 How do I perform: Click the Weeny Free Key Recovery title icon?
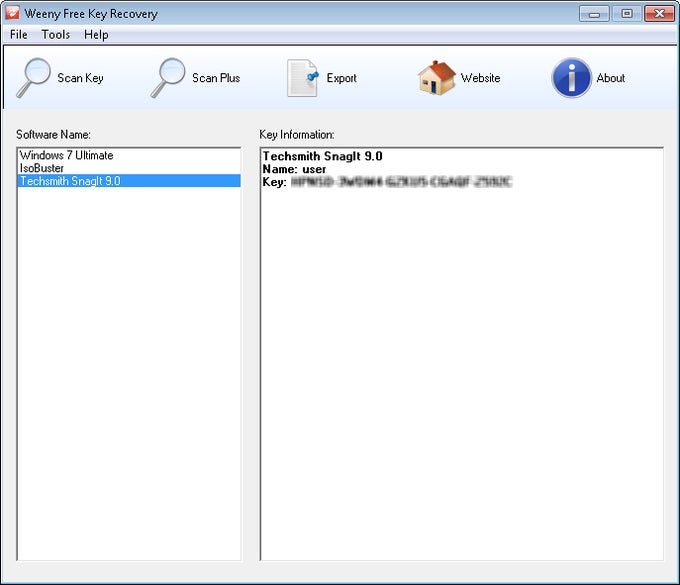coord(12,13)
